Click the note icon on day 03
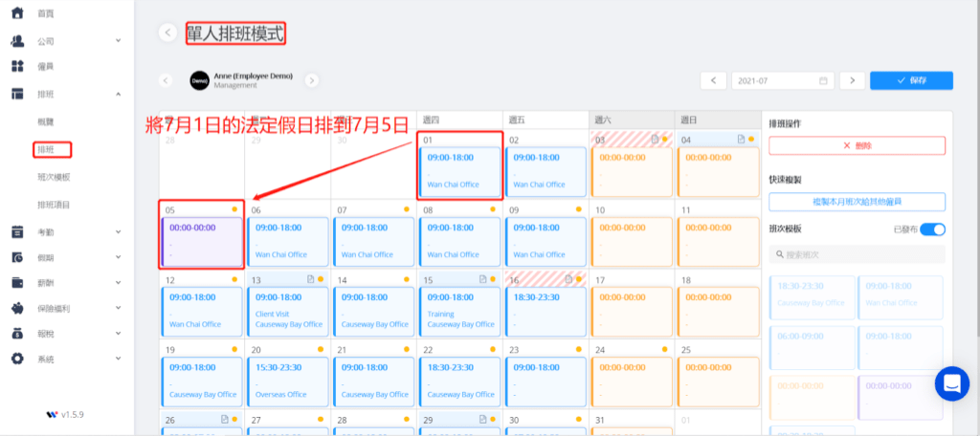 point(655,140)
